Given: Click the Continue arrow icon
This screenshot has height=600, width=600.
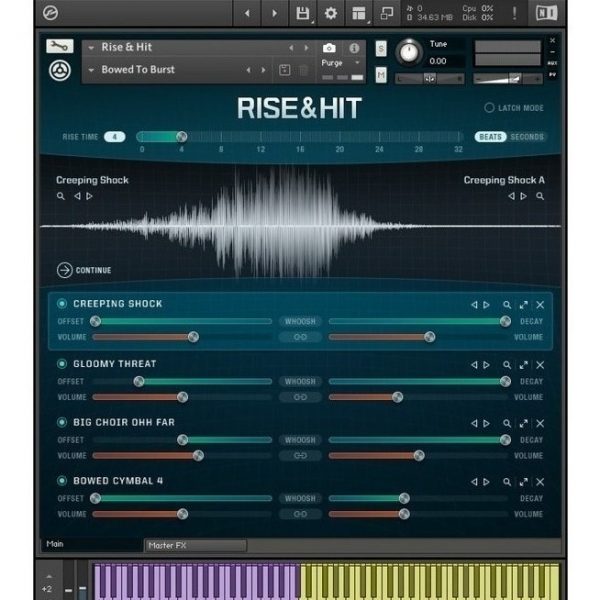Looking at the screenshot, I should [64, 270].
